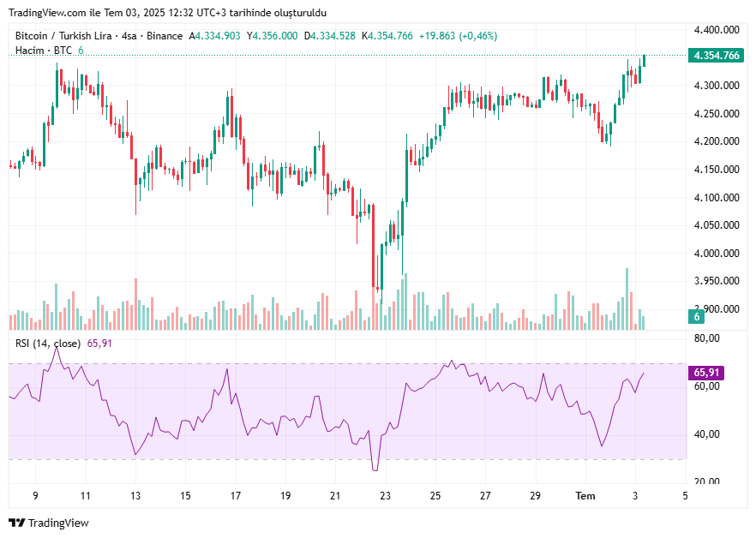
Task: Click the green volume tag showing 6 on axis
Action: 698,317
